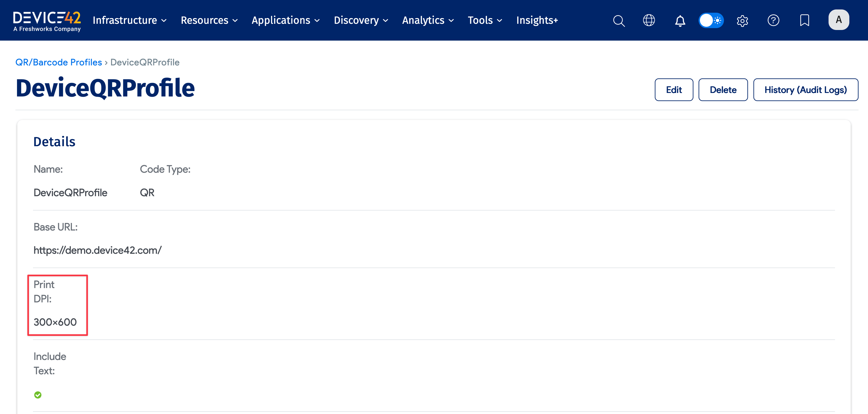Open History (Audit Logs)
Screen dimensions: 868x414
click(805, 90)
